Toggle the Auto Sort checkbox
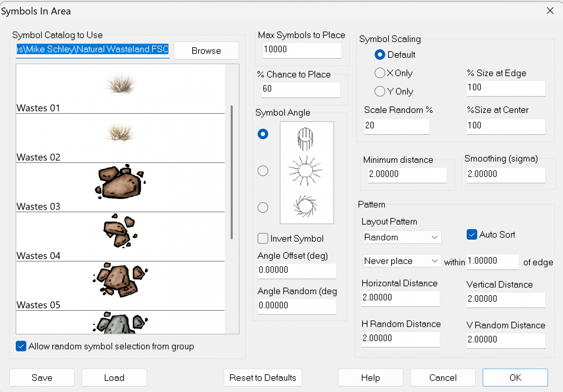Screen dimensions: 563x392 pos(472,235)
